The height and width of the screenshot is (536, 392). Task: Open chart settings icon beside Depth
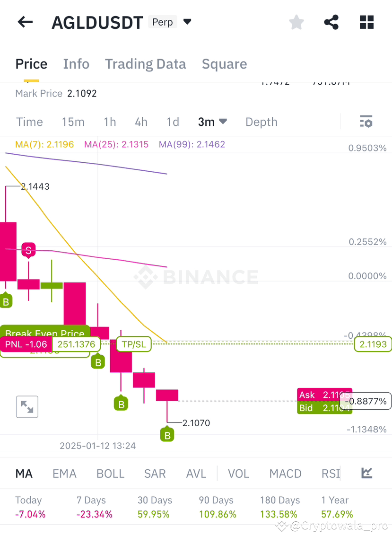click(x=366, y=122)
